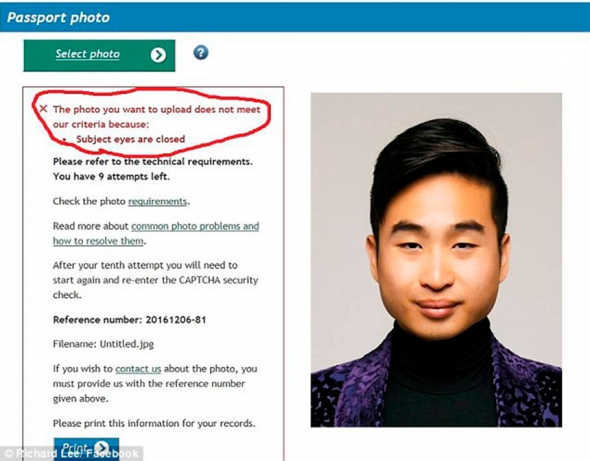Click the Facebook credit watermark text
The image size is (590, 461).
72,453
